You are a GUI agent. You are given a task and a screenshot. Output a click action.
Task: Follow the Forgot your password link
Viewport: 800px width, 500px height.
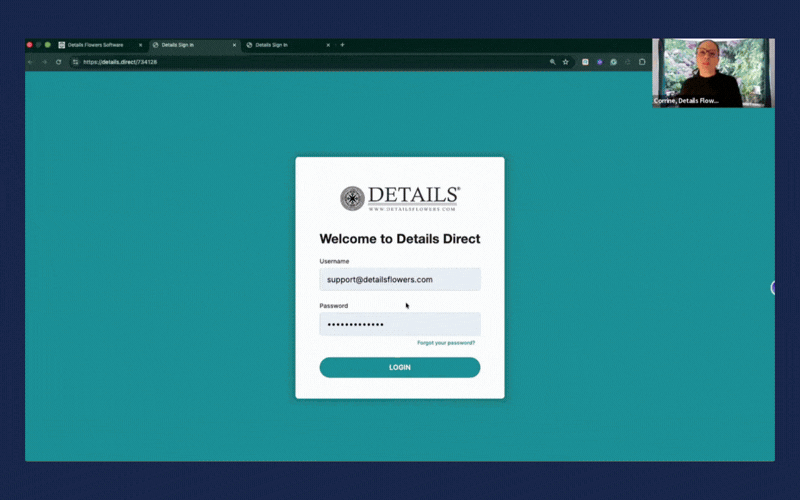[446, 343]
